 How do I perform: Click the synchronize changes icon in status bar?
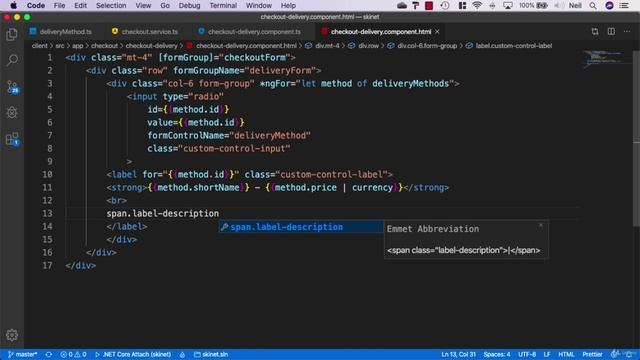click(49, 354)
